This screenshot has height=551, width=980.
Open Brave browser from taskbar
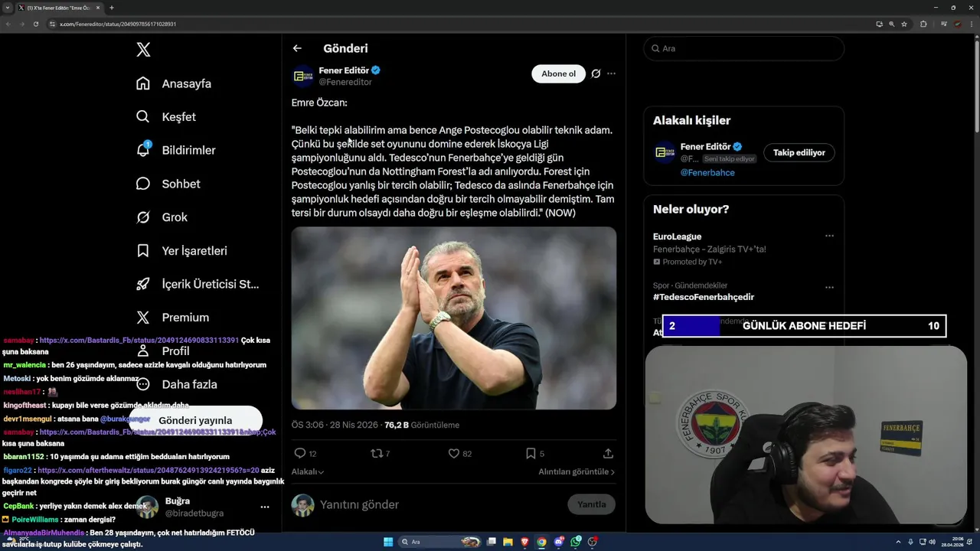pyautogui.click(x=524, y=542)
